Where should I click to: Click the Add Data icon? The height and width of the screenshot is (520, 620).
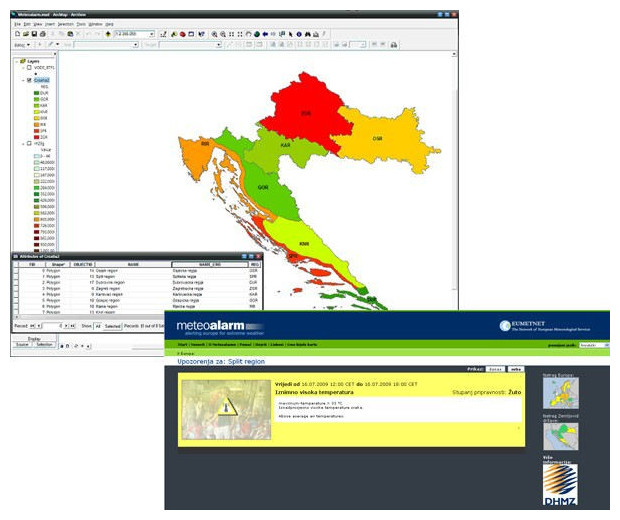click(x=108, y=34)
